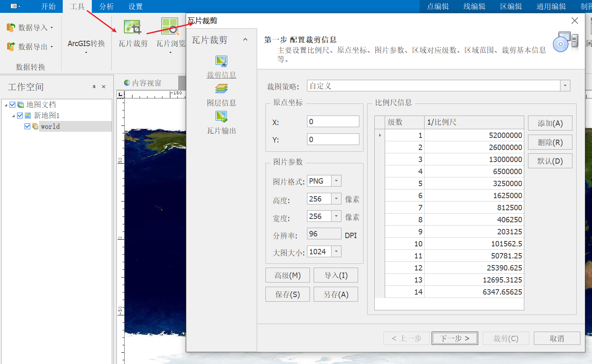Open the 开始 ribbon tab
The image size is (592, 364).
pos(48,6)
